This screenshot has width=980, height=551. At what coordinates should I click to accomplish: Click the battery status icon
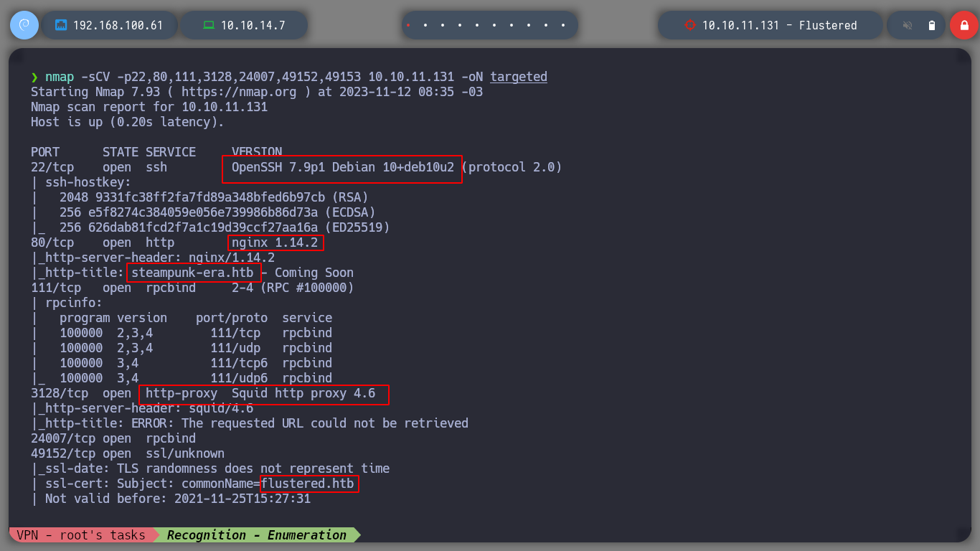tap(932, 25)
